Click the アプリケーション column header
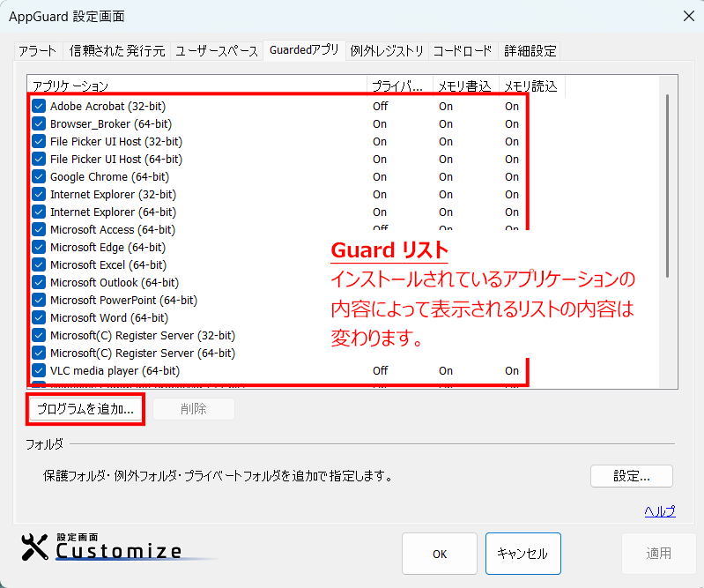This screenshot has width=704, height=588. (x=196, y=86)
